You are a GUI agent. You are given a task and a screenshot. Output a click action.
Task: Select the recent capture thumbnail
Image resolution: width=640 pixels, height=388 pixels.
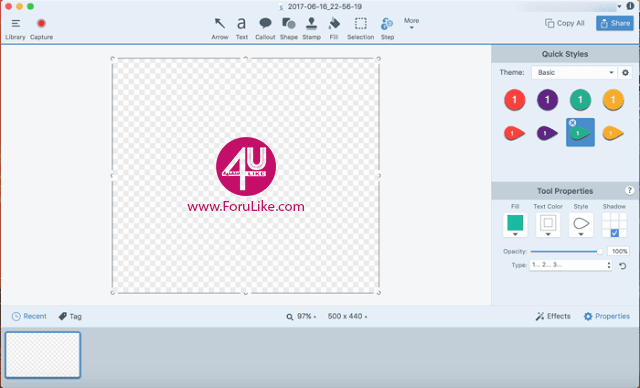[x=43, y=355]
